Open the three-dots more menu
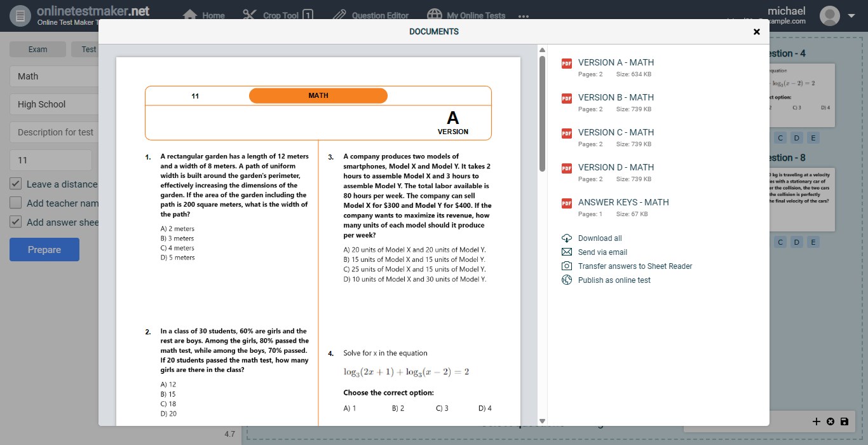Screen dimensions: 868x445 (x=524, y=17)
